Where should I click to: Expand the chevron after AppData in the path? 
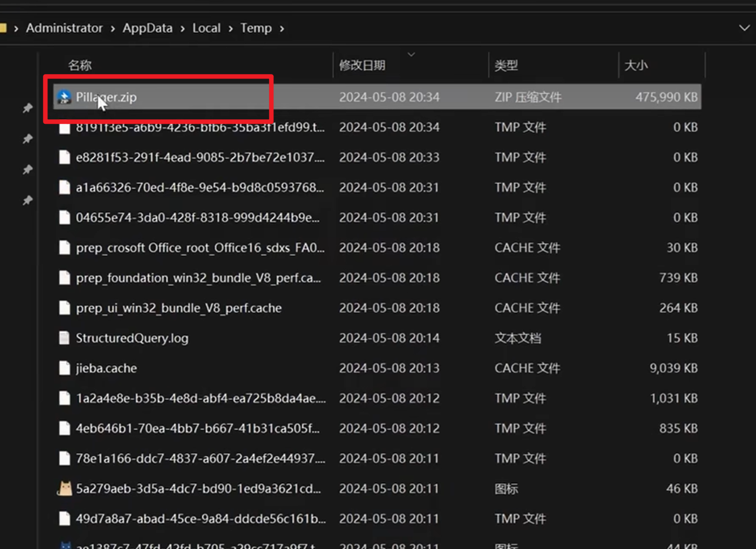183,28
